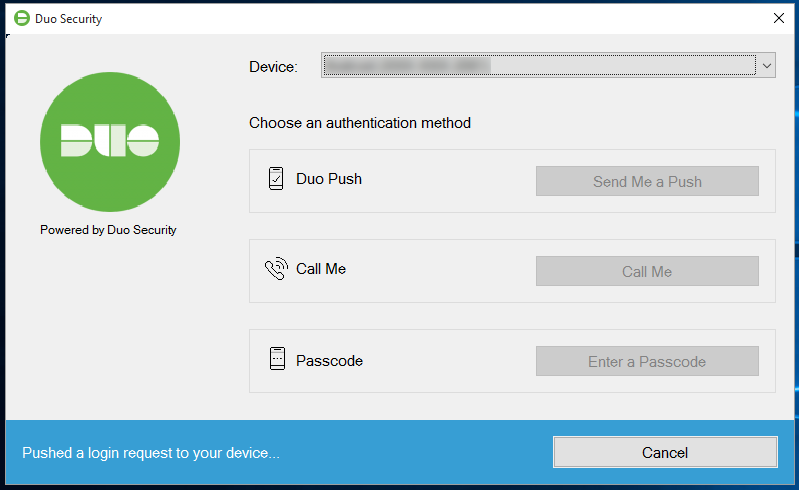Click the large green Duo logo
The height and width of the screenshot is (490, 799).
coord(109,142)
